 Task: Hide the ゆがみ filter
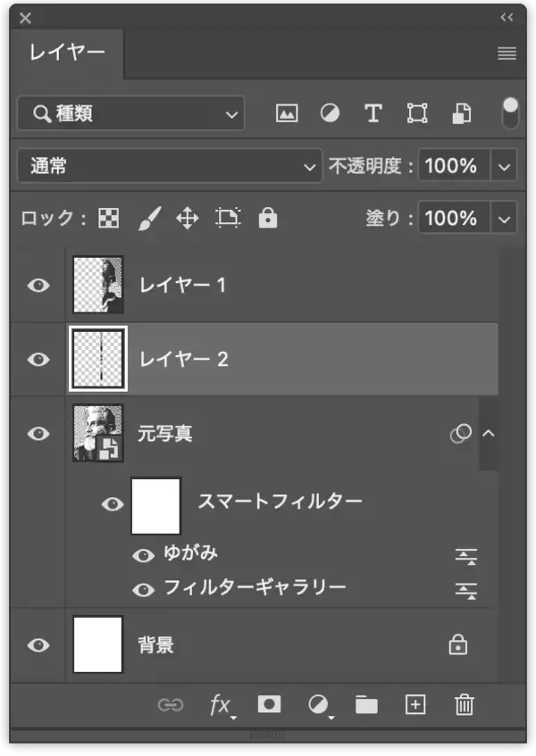(143, 555)
